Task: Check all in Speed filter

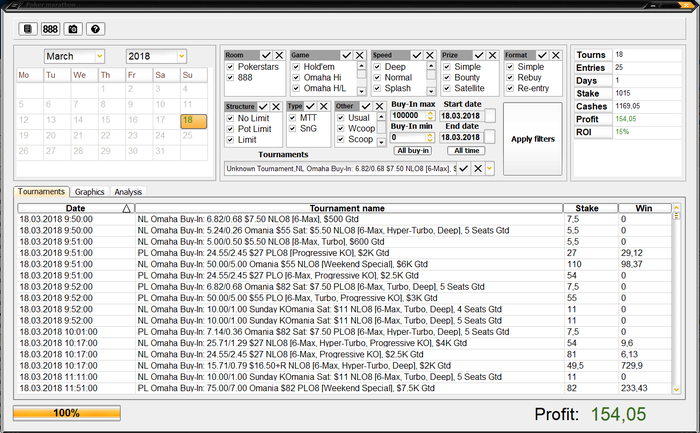Action: pyautogui.click(x=417, y=55)
